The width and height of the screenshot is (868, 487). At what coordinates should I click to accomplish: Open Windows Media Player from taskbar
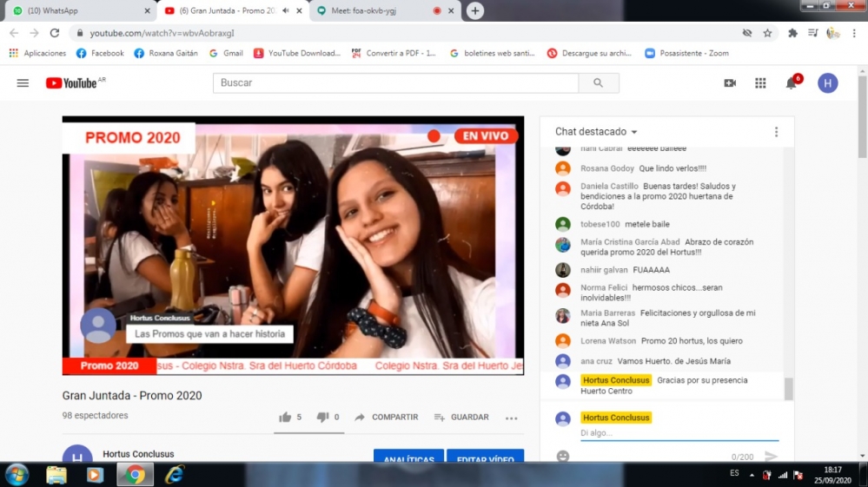[x=96, y=475]
